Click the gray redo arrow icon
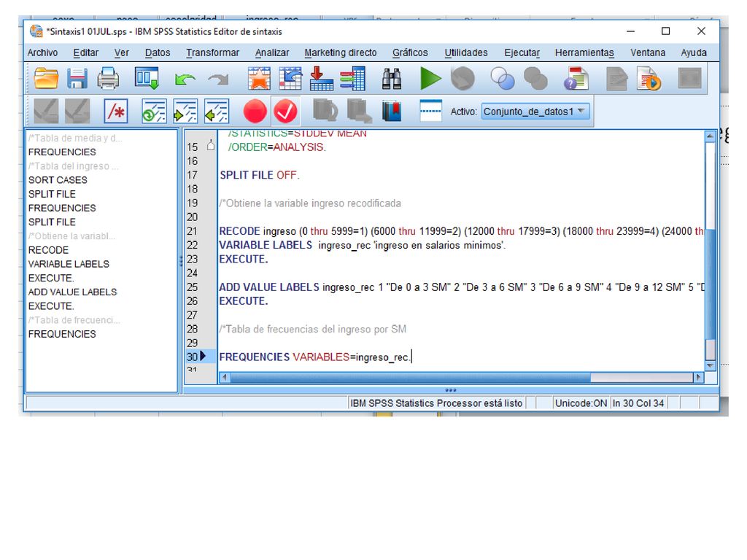The image size is (747, 560). point(218,79)
